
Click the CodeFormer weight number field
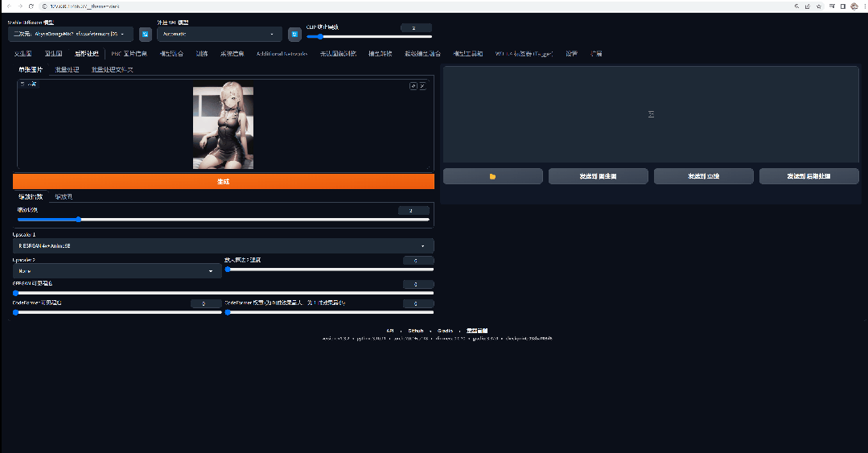418,303
